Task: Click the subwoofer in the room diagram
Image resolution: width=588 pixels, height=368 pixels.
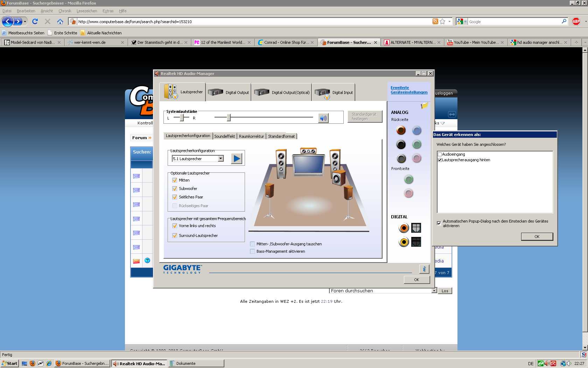Action: (x=338, y=178)
